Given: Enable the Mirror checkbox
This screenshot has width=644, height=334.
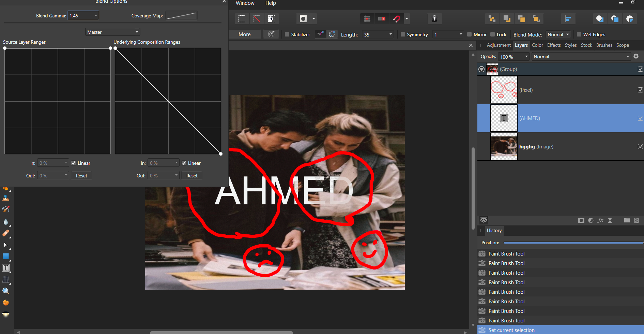Looking at the screenshot, I should pyautogui.click(x=469, y=34).
